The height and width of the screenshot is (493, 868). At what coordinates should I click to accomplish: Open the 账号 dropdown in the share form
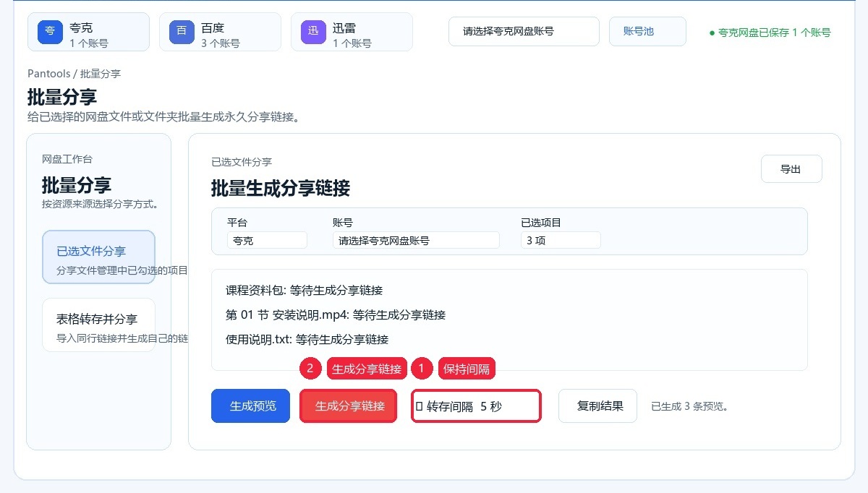(416, 240)
